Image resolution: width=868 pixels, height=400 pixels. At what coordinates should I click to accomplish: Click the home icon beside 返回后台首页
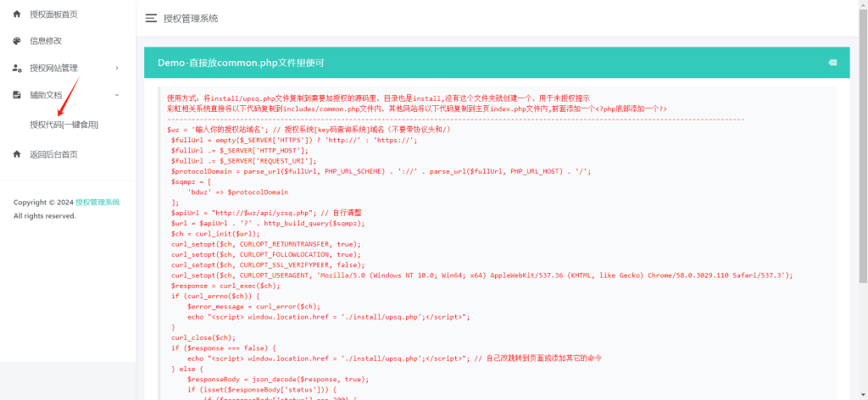[17, 154]
